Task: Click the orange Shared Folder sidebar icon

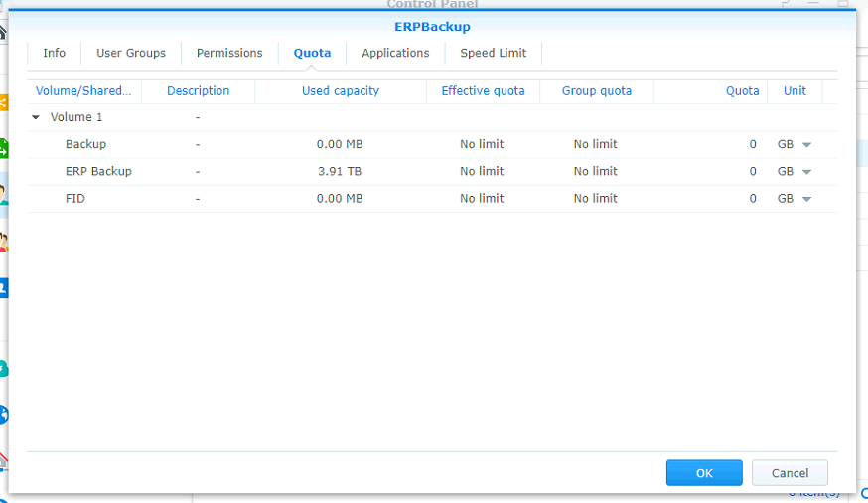Action: click(x=4, y=102)
